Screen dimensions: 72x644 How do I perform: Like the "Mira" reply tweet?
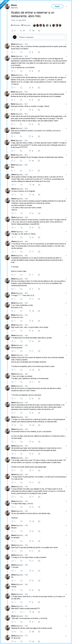30,171
